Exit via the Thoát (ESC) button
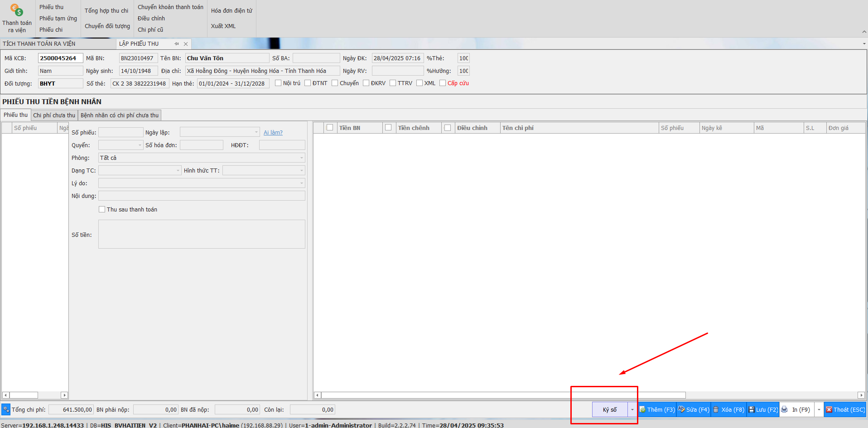 (x=845, y=409)
